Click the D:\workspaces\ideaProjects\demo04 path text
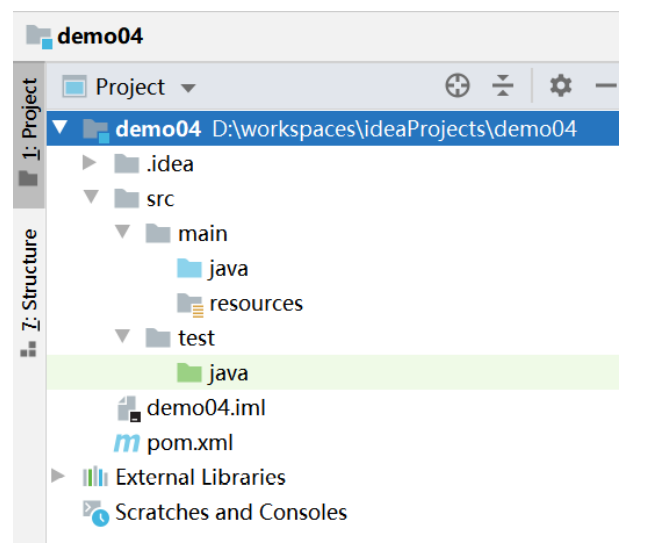Viewport: 651px width, 549px height. click(x=394, y=129)
